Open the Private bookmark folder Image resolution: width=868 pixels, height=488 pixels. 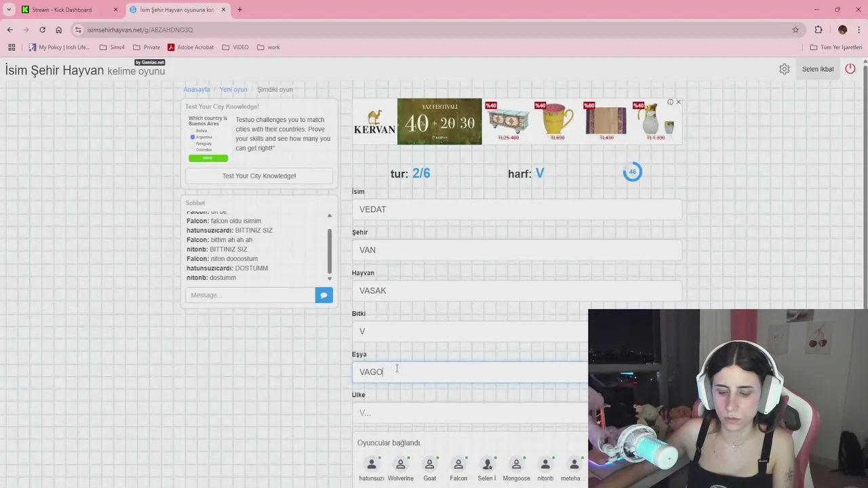click(x=146, y=47)
